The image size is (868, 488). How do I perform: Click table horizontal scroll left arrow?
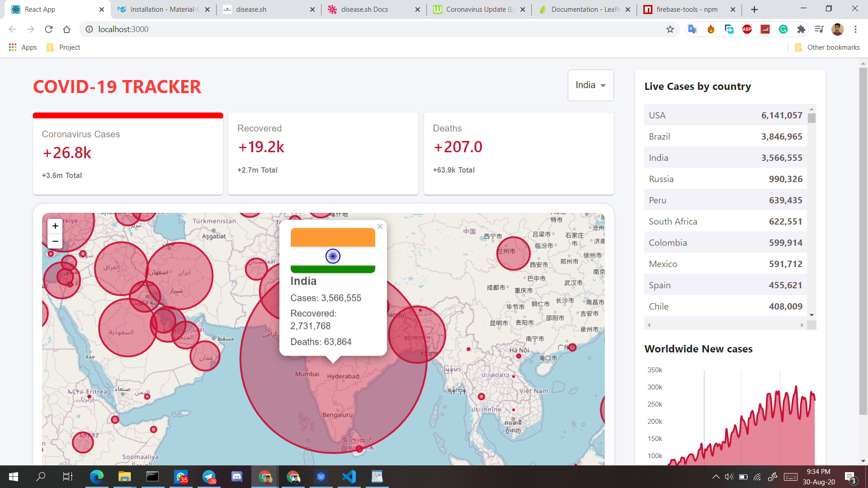[x=649, y=325]
